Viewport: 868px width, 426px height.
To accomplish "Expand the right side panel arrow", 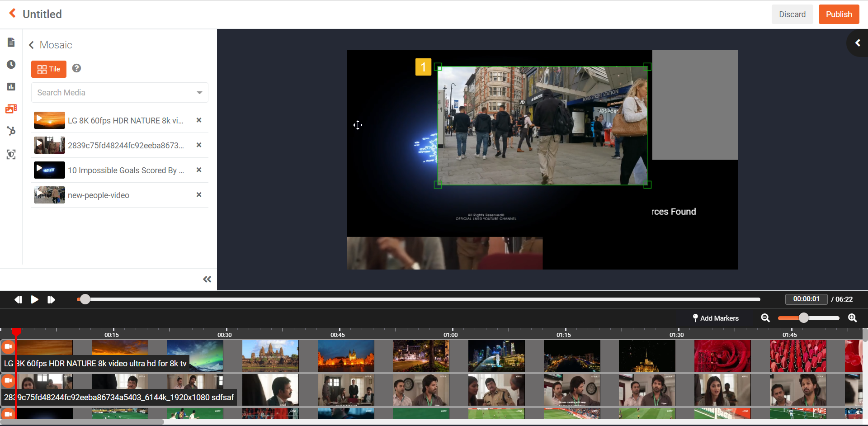I will coord(858,43).
